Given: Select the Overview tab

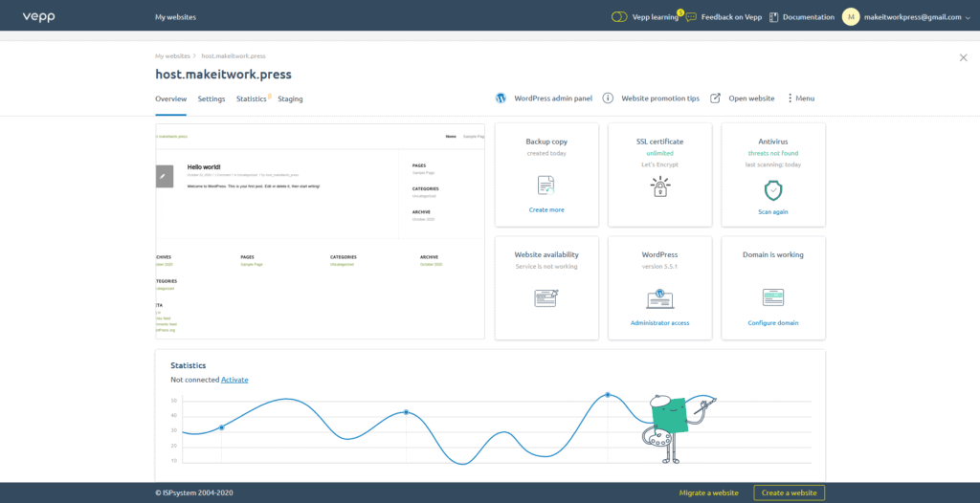Looking at the screenshot, I should [x=170, y=98].
